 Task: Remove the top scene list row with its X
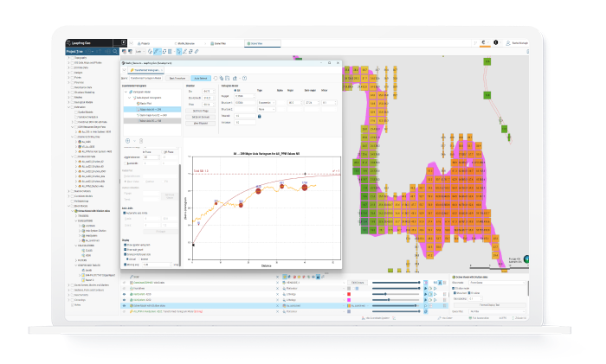tap(278, 283)
